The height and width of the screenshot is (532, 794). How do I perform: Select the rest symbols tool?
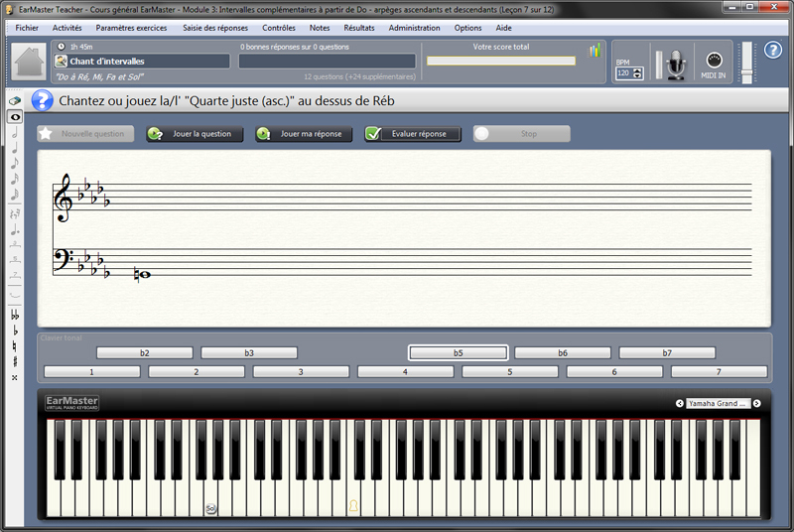pyautogui.click(x=15, y=214)
